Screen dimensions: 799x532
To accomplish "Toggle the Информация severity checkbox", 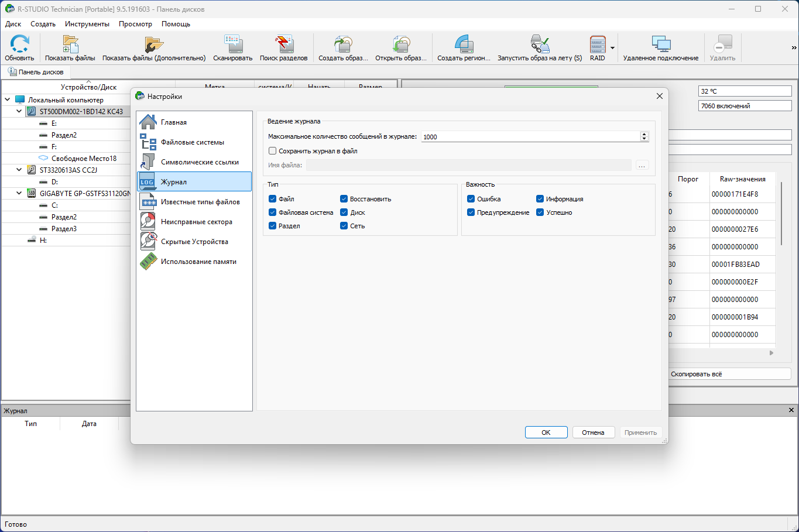I will 540,199.
